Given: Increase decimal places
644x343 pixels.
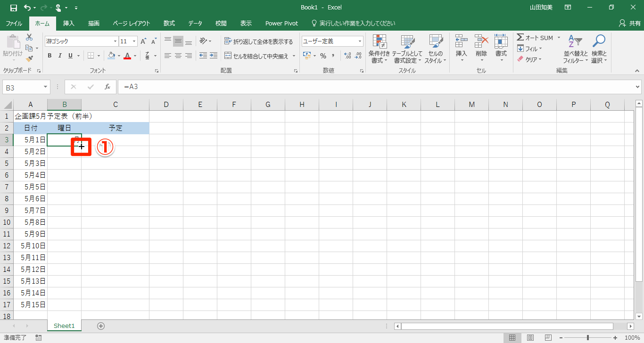Looking at the screenshot, I should click(348, 56).
